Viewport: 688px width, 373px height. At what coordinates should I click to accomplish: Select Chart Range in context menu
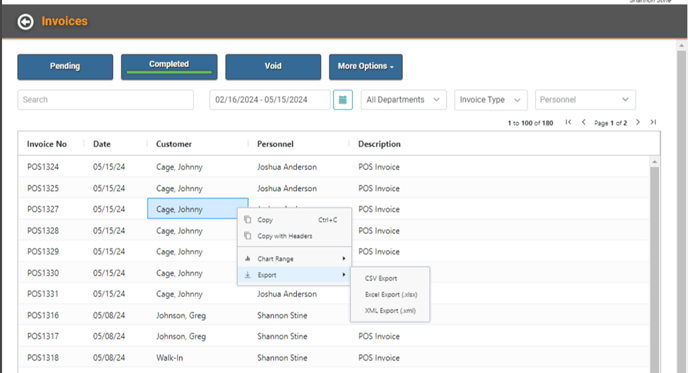(294, 259)
